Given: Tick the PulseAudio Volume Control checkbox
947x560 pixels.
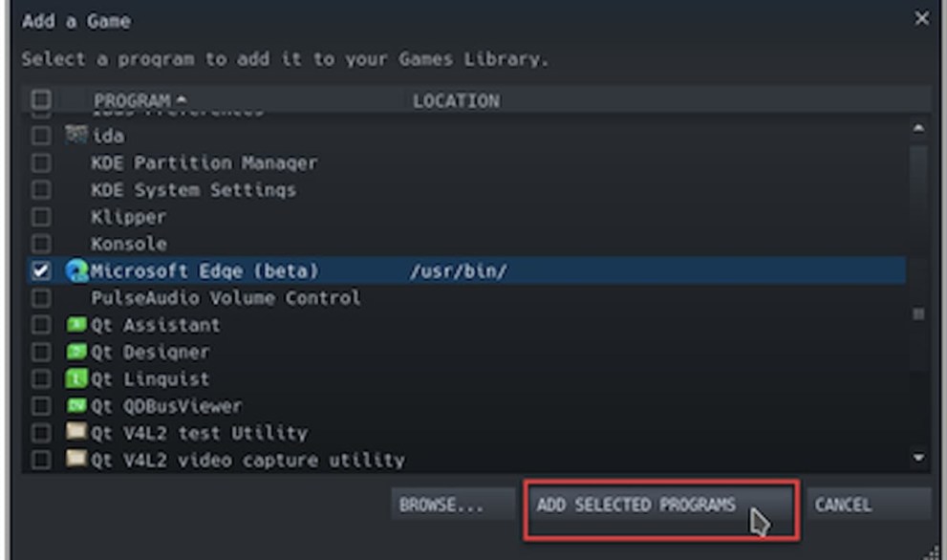Looking at the screenshot, I should [x=40, y=298].
